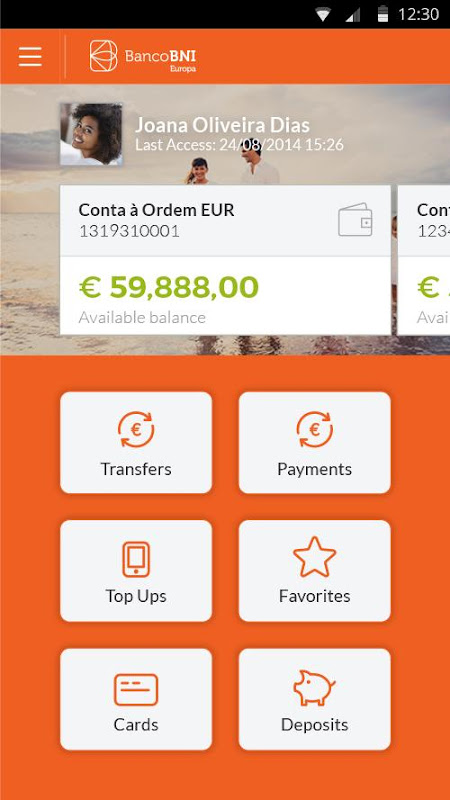Select the Favorites star icon
The image size is (450, 800).
click(314, 557)
